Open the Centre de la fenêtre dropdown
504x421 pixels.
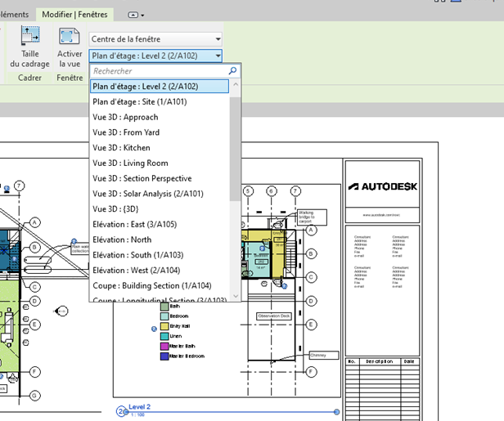point(217,38)
